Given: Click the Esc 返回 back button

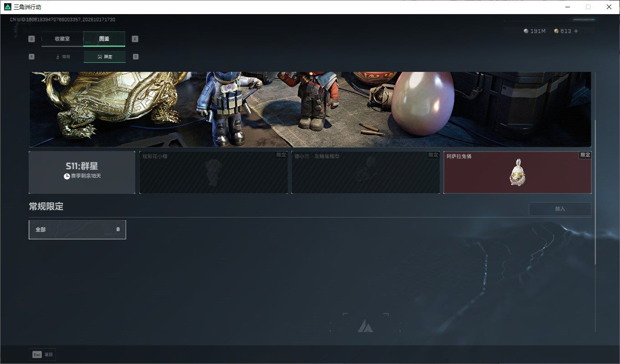Looking at the screenshot, I should coord(42,354).
